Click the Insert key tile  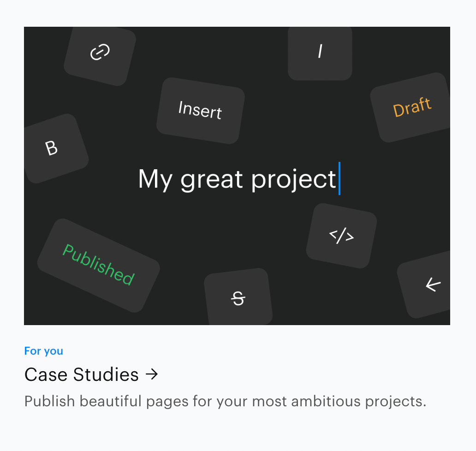(200, 110)
